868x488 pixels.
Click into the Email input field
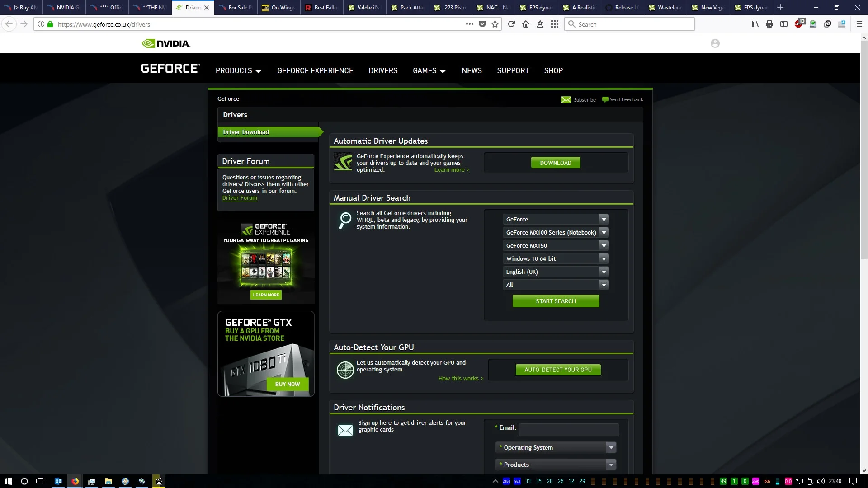click(568, 429)
